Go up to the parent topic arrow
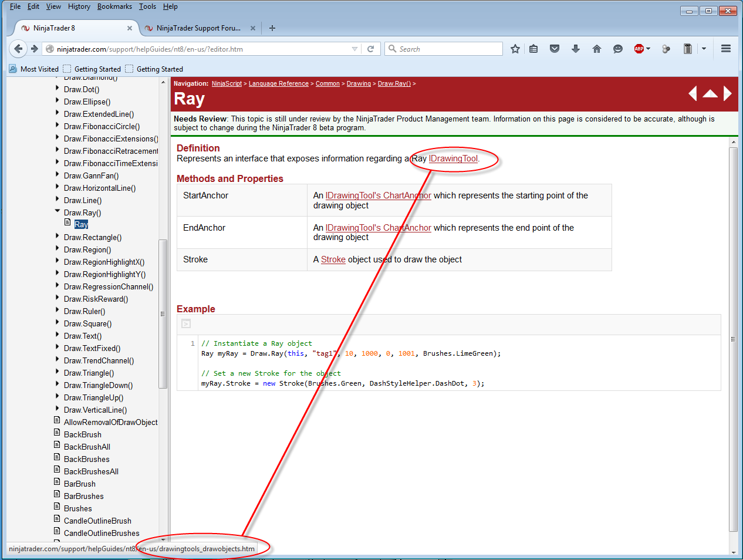 (x=710, y=93)
